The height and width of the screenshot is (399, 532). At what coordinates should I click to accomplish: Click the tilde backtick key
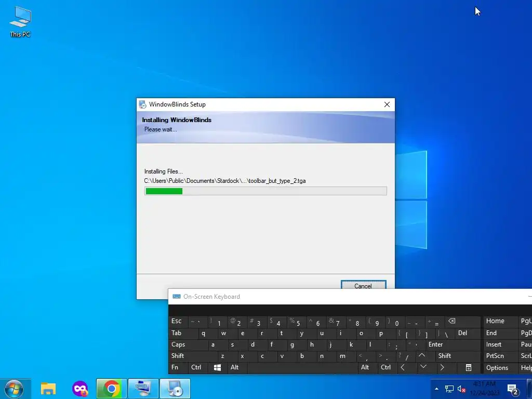(x=197, y=321)
